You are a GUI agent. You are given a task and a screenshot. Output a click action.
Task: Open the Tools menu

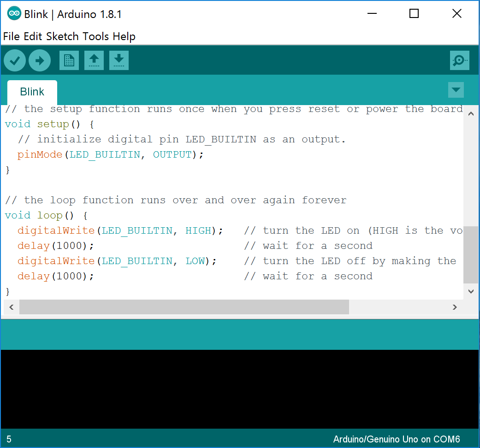point(96,36)
